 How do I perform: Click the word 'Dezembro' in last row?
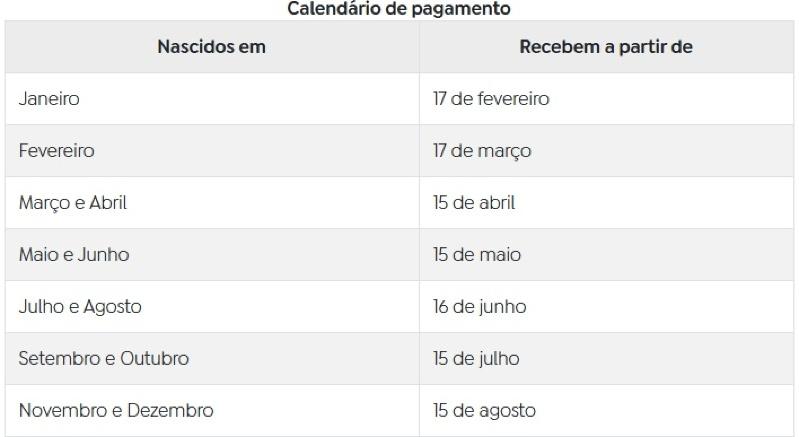click(x=170, y=411)
